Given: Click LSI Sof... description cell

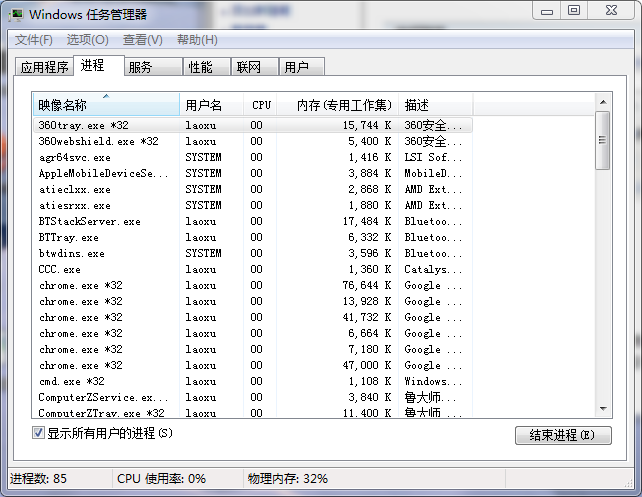Looking at the screenshot, I should point(433,157).
